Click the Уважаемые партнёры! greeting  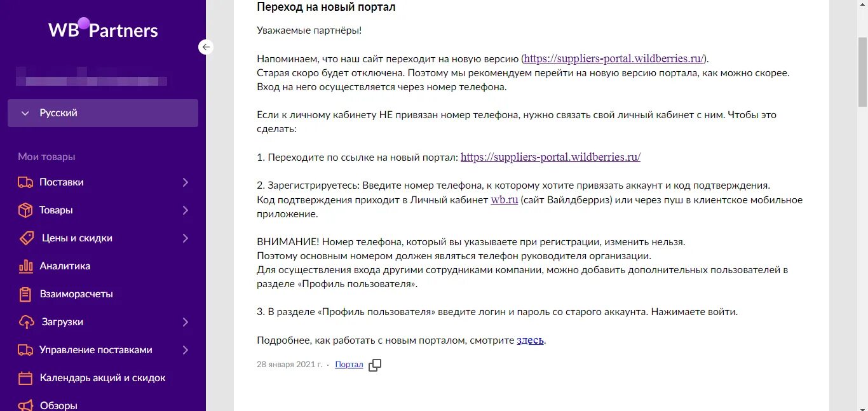tap(309, 30)
